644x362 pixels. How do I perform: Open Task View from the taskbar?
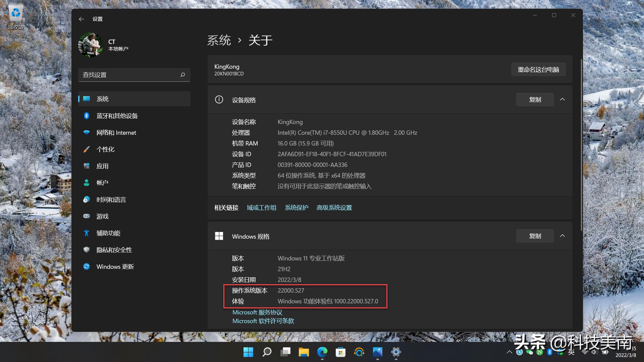[x=285, y=352]
